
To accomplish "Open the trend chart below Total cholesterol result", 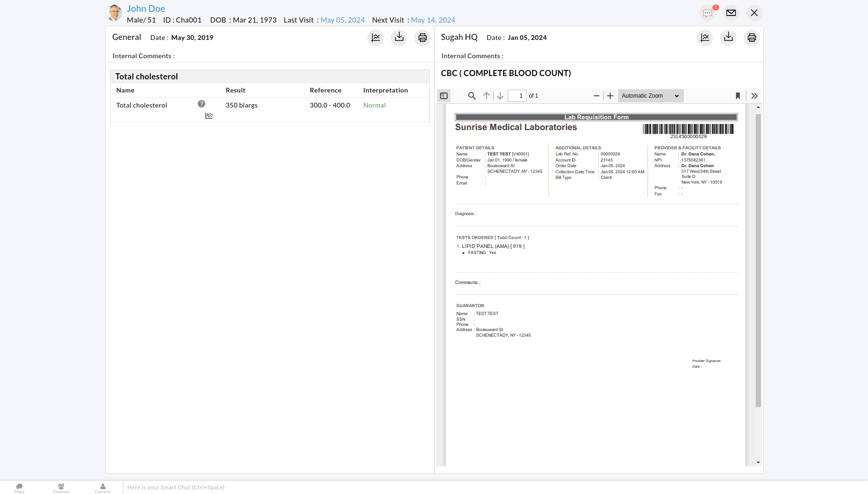I will pyautogui.click(x=209, y=116).
